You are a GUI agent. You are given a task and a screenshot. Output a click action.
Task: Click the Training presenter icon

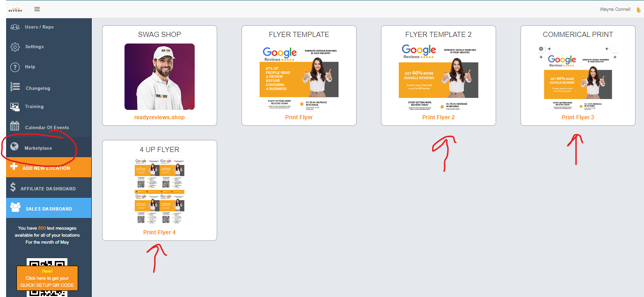click(x=15, y=107)
